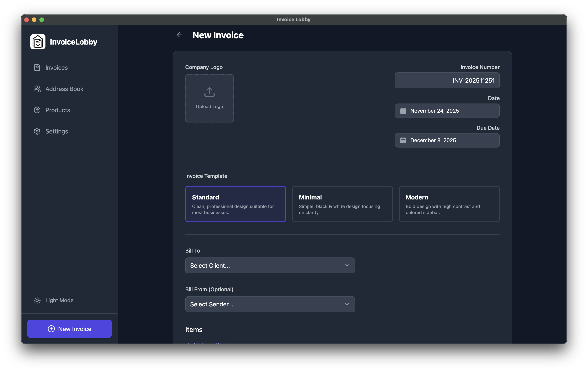Click the InvoiceLobby app logo icon
This screenshot has height=372, width=588.
tap(38, 42)
